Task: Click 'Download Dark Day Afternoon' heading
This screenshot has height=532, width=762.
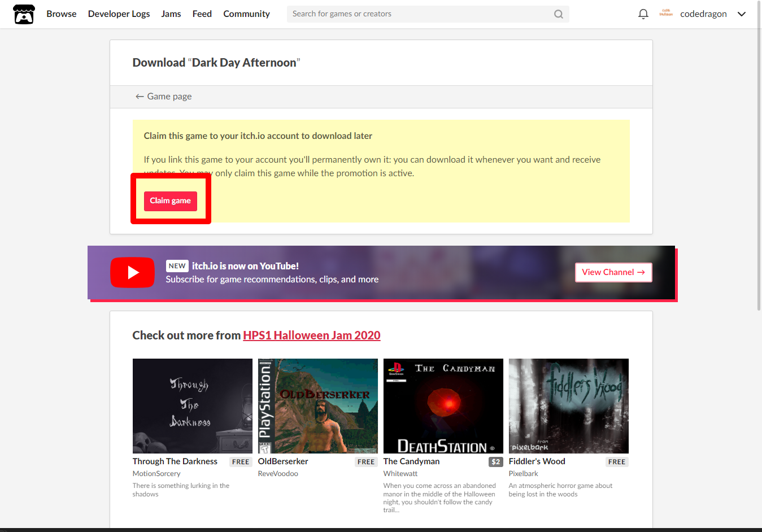Action: [216, 63]
